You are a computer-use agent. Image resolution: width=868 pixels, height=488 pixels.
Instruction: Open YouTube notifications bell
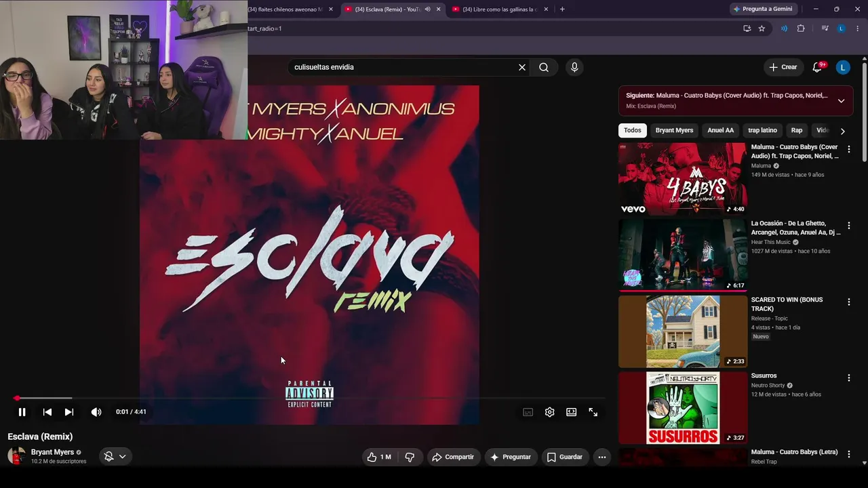(x=818, y=67)
